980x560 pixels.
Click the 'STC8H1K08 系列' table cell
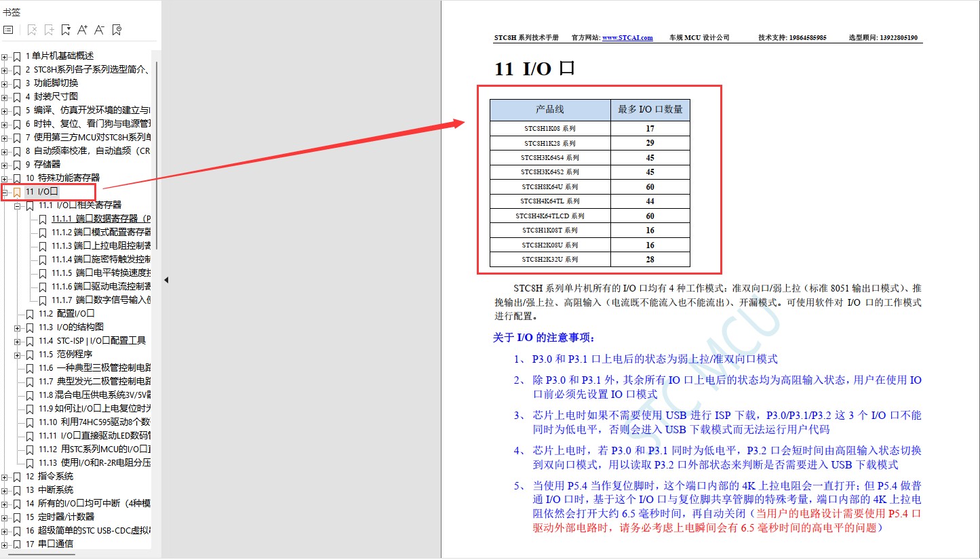pyautogui.click(x=550, y=128)
